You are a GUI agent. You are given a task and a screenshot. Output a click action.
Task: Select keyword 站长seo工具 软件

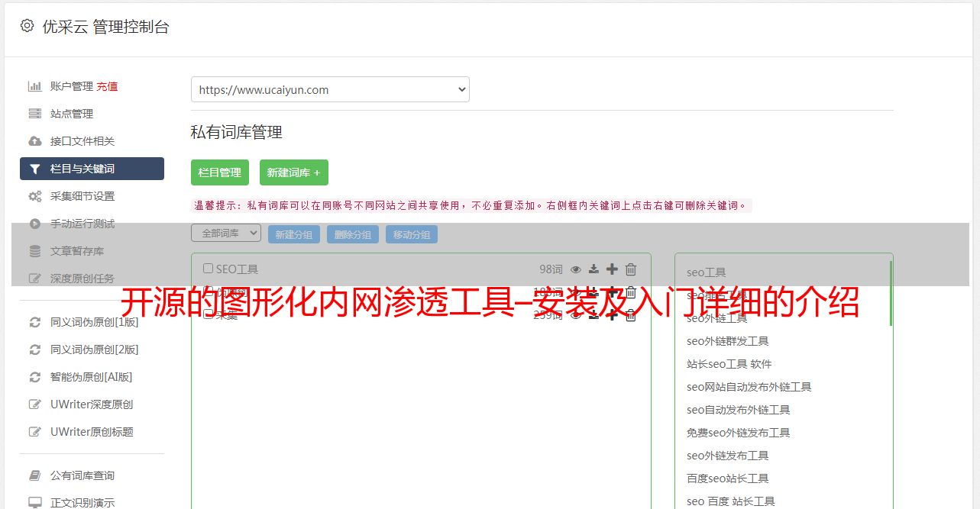(729, 364)
